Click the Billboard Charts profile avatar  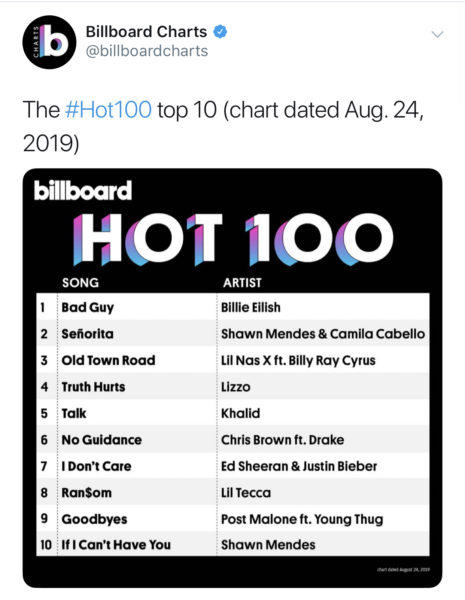pos(49,42)
